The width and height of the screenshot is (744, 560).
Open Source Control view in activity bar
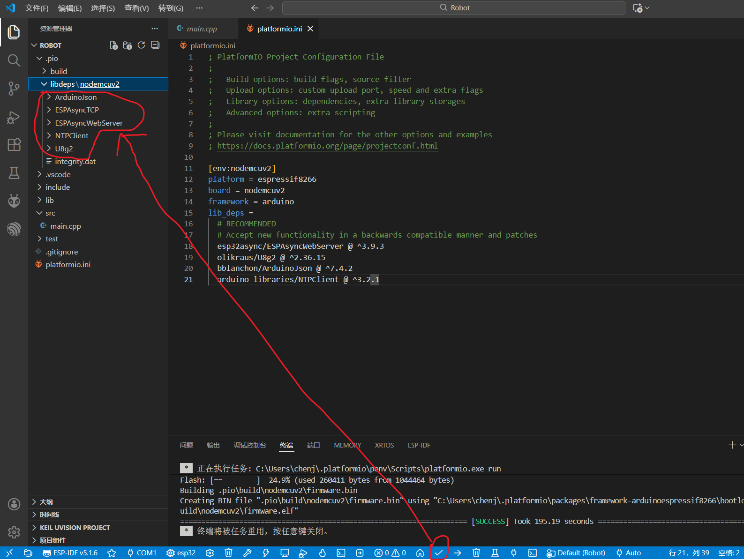[x=14, y=89]
